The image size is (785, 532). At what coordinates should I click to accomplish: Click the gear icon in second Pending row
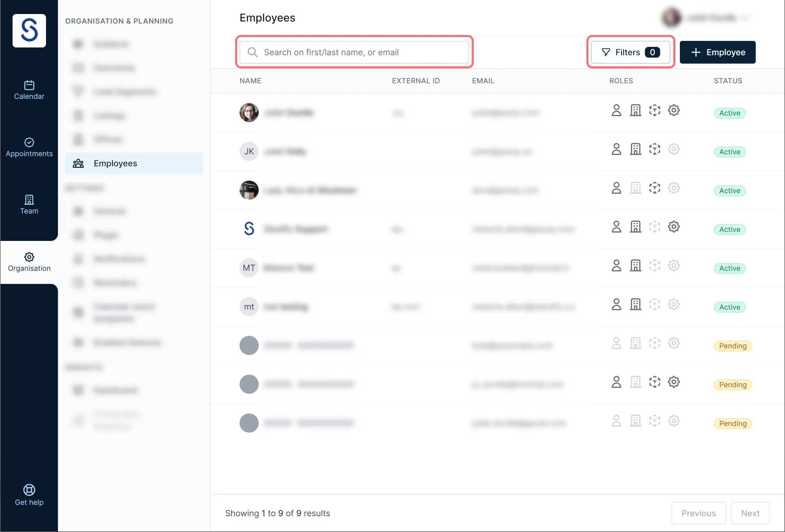point(674,382)
